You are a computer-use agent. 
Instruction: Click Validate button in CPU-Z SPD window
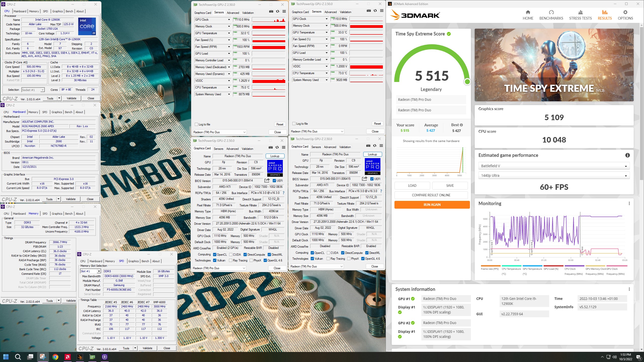(147, 348)
